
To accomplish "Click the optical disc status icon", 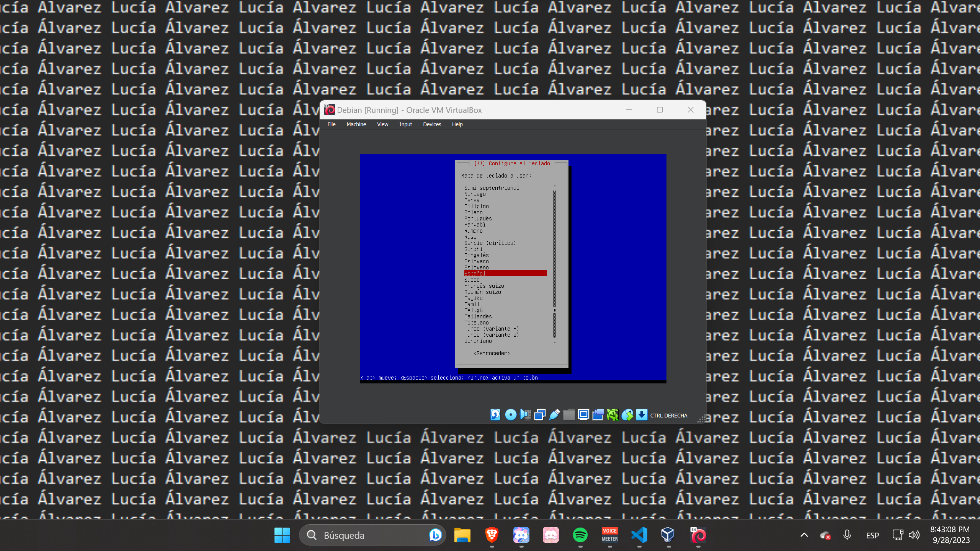I will coord(510,415).
